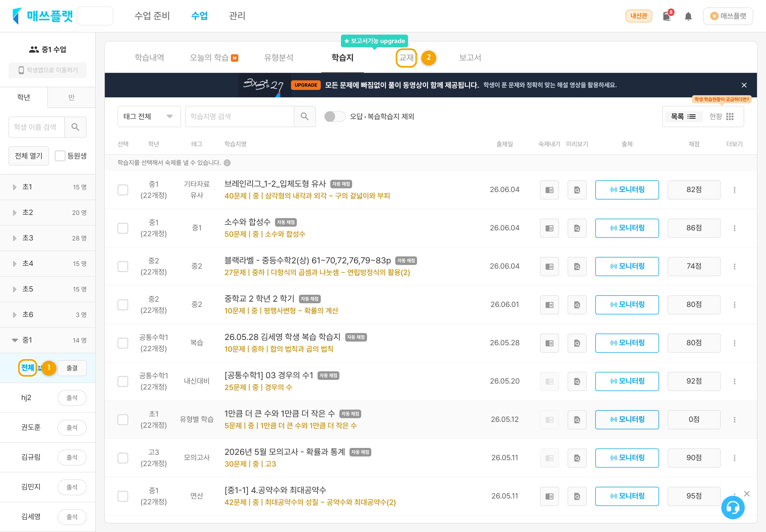The height and width of the screenshot is (532, 766).
Task: Toggle 오답·복습학습지 제외 switch
Action: click(x=335, y=116)
